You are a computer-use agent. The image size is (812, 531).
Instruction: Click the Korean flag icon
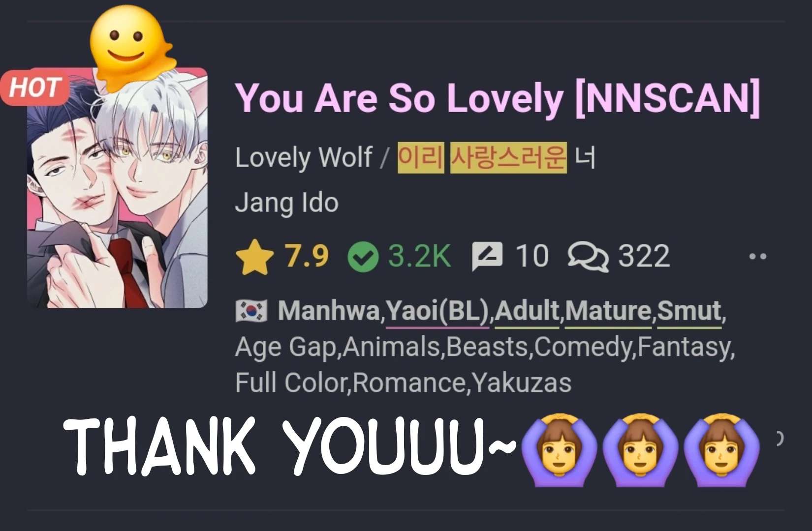coord(251,311)
